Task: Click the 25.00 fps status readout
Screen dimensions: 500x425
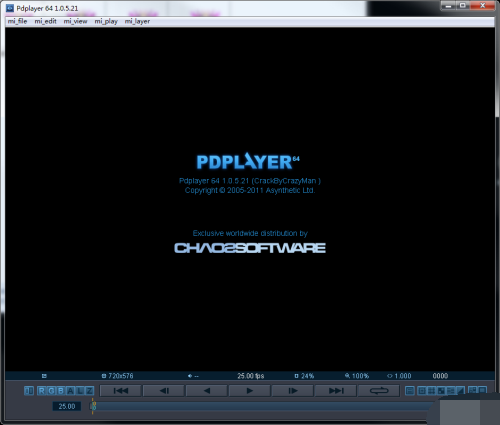Action: pyautogui.click(x=250, y=376)
